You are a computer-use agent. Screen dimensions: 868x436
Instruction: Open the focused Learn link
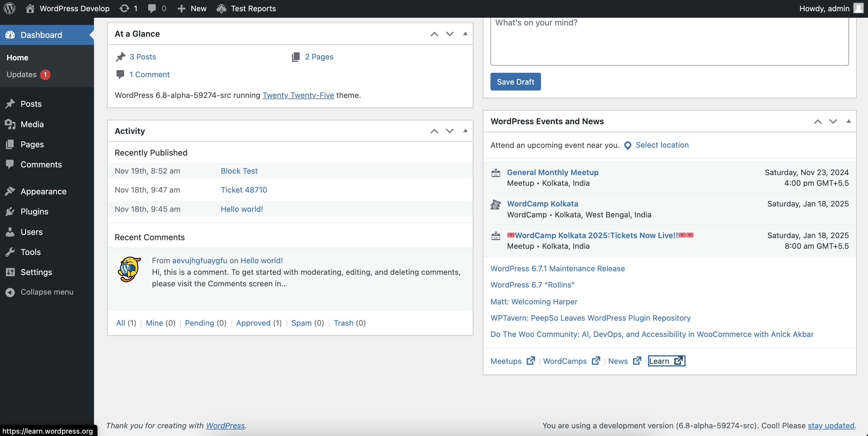pos(666,361)
